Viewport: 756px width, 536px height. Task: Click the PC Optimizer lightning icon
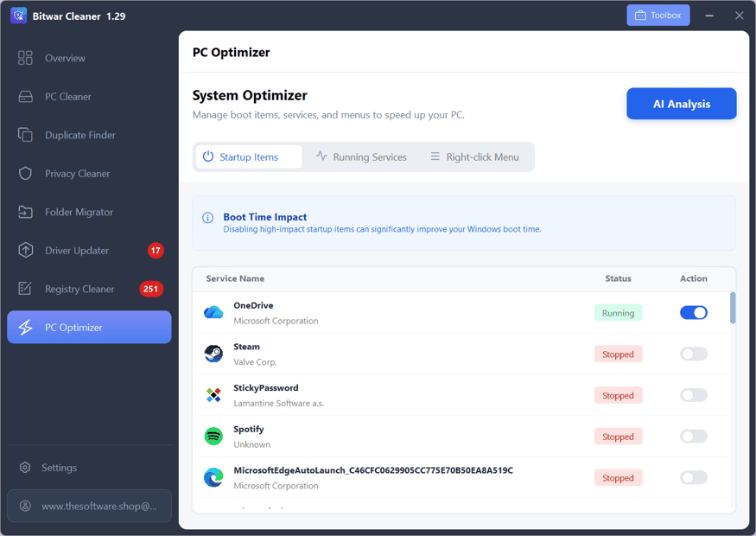click(x=25, y=327)
